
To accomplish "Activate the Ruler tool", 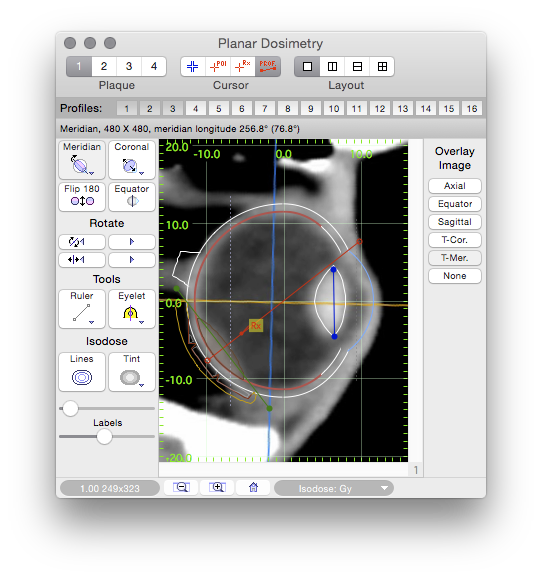I will click(82, 309).
